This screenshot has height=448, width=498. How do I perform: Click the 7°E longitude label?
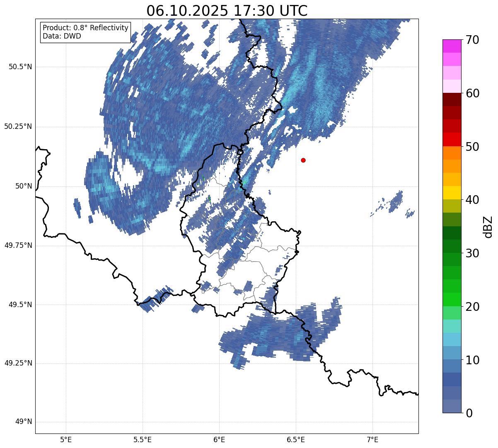click(x=372, y=439)
